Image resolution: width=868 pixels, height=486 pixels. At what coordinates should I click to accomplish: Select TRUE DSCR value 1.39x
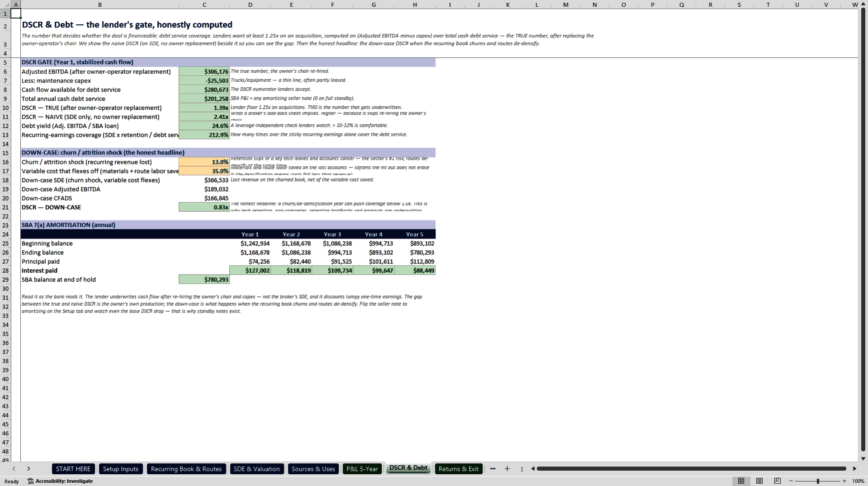[204, 108]
